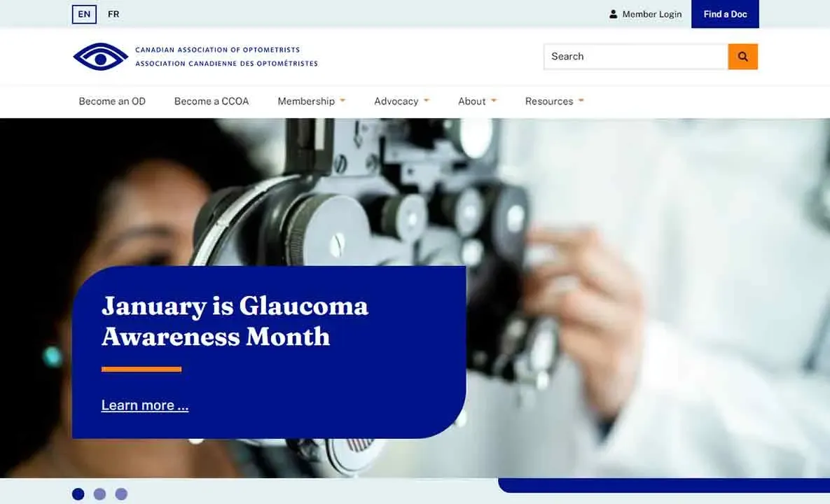Expand the Resources dropdown arrow
The image size is (830, 504).
tap(581, 100)
